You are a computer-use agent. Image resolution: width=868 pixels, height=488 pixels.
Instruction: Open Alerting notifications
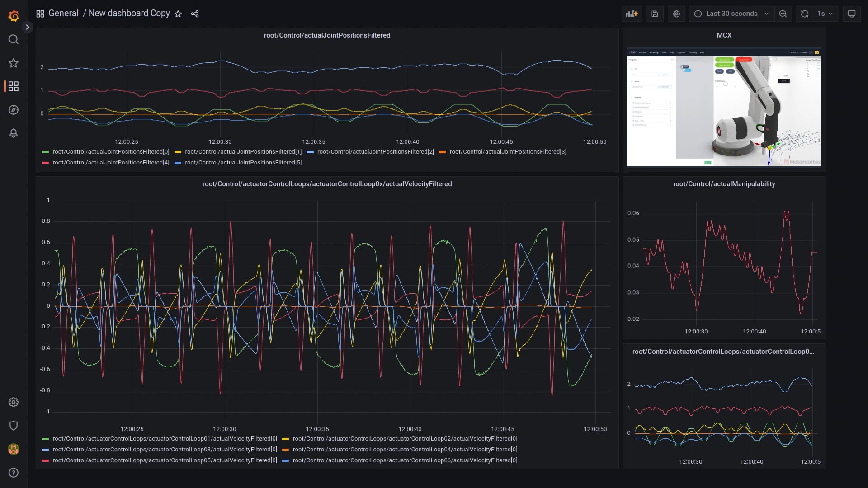click(x=13, y=133)
